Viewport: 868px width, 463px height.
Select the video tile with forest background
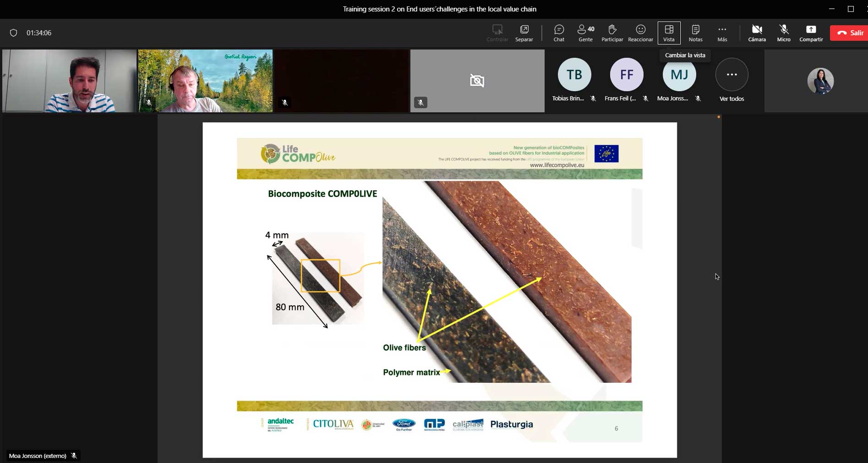click(x=205, y=81)
